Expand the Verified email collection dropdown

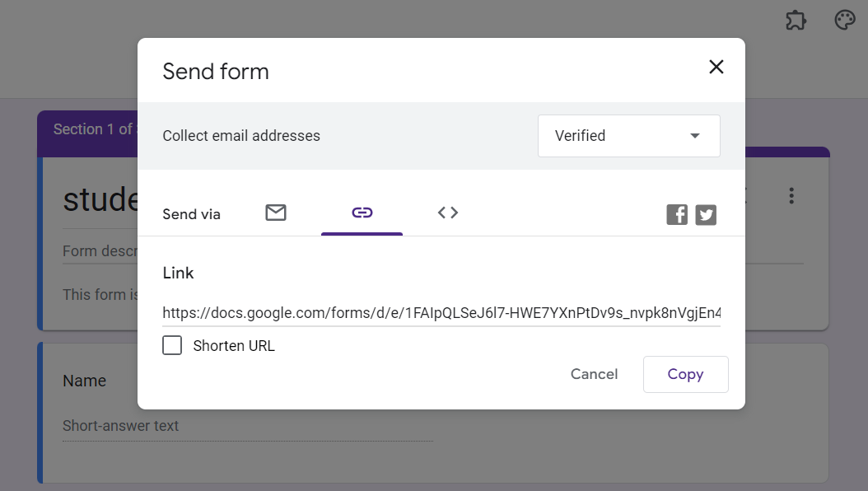[x=629, y=136]
